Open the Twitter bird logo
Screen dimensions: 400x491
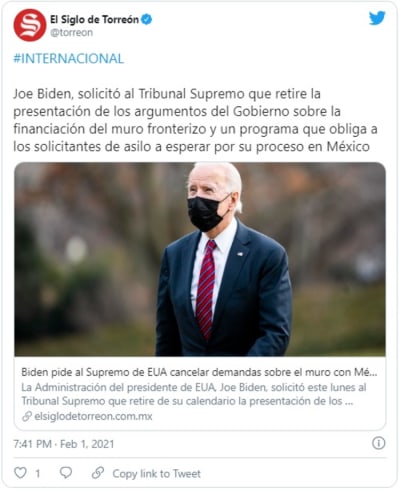(377, 18)
